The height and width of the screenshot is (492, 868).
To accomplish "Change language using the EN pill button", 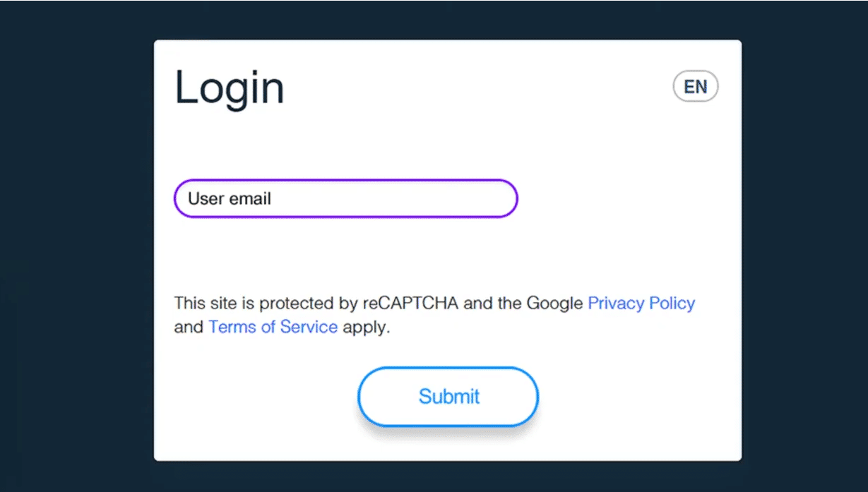I will [x=696, y=87].
